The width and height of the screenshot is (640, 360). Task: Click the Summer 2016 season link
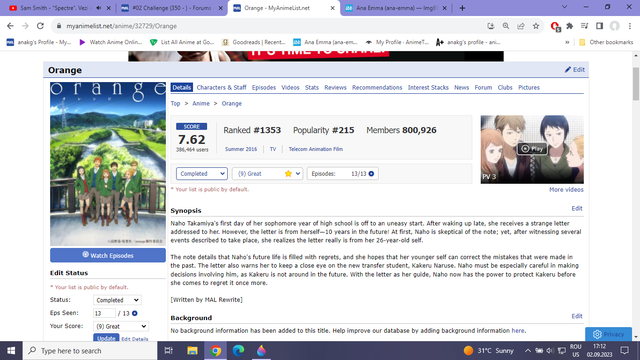pos(241,149)
